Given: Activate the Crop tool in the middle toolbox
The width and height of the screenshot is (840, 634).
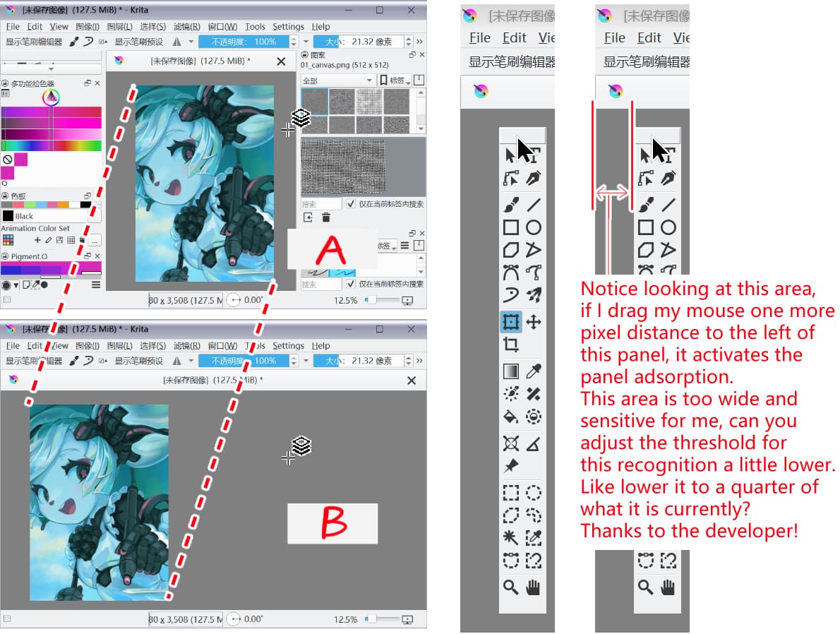Looking at the screenshot, I should 510,344.
